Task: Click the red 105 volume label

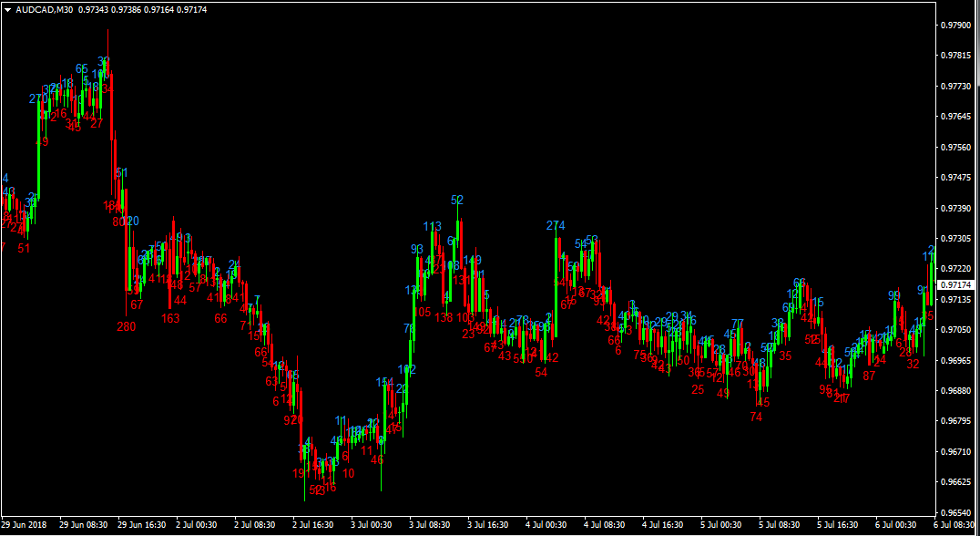Action: [422, 312]
